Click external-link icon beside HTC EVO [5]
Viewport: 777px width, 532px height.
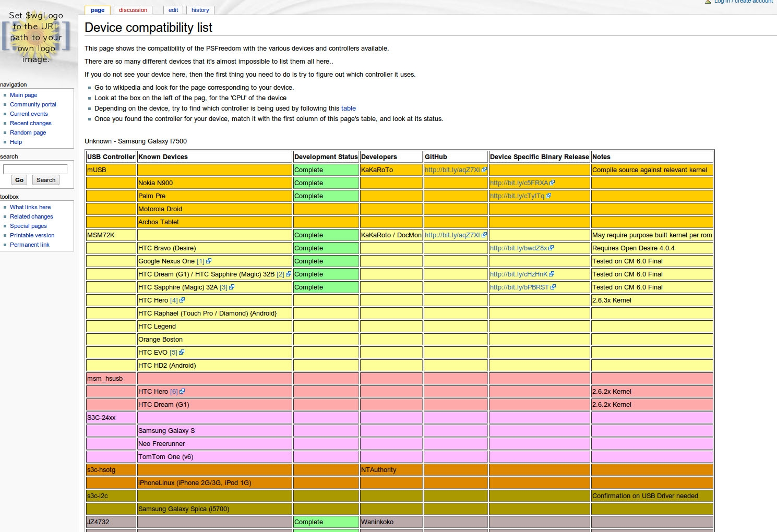[182, 353]
